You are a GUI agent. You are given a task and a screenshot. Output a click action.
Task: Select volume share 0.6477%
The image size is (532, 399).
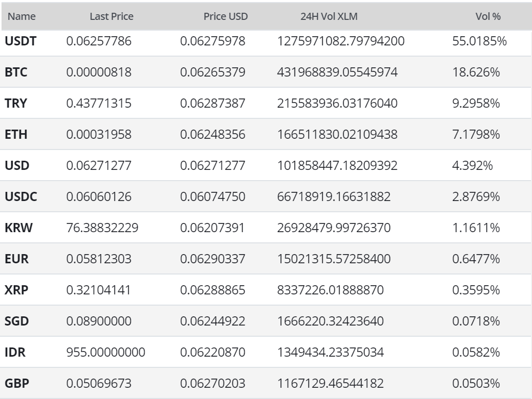click(x=476, y=259)
